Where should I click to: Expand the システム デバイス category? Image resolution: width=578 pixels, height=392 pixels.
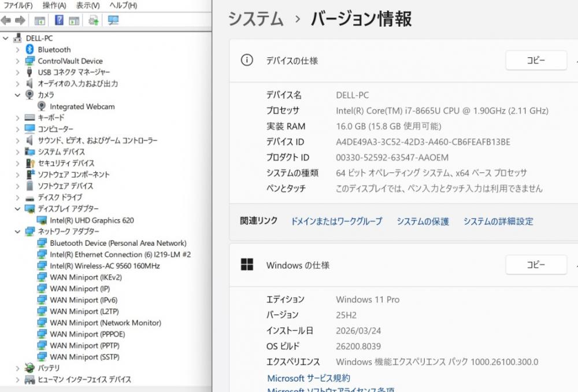click(17, 151)
